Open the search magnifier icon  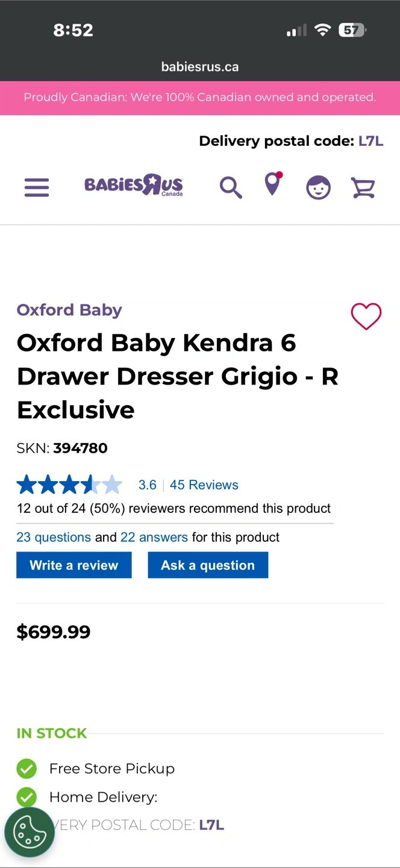(230, 187)
